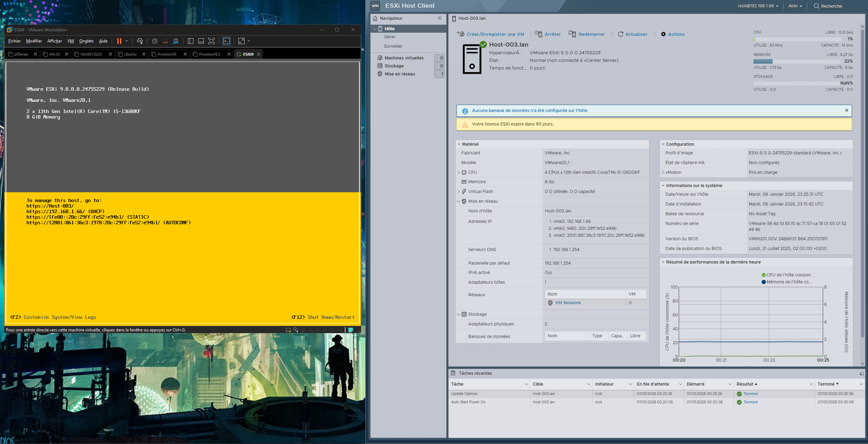
Task: Take a snapshot of this virtual machine
Action: (154, 41)
